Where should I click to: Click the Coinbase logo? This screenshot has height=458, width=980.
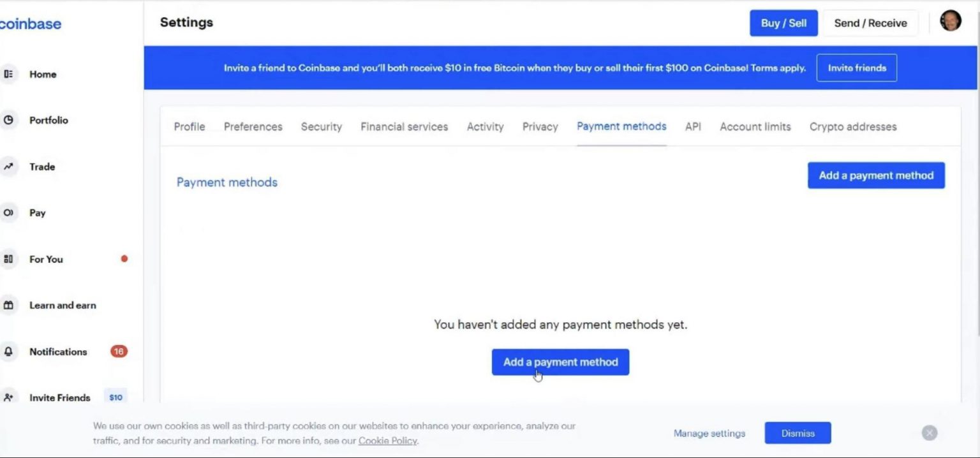click(x=30, y=24)
